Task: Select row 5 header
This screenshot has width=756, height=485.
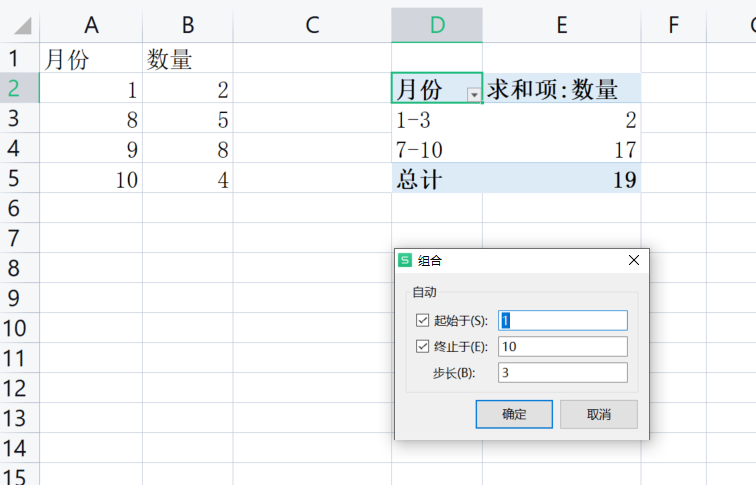Action: click(x=19, y=178)
